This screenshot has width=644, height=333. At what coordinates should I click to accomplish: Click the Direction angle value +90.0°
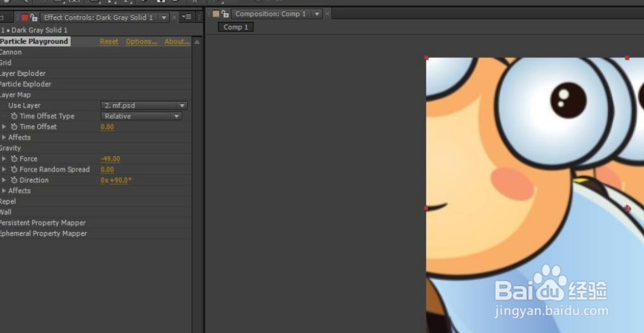(120, 180)
